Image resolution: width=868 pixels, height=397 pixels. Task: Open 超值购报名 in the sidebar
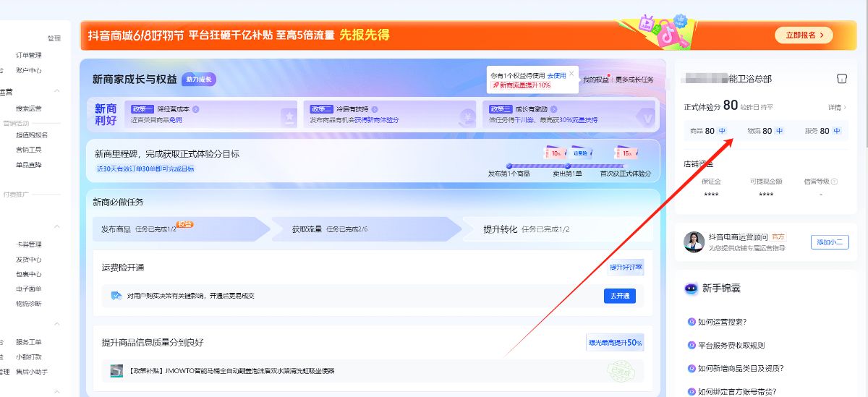32,135
